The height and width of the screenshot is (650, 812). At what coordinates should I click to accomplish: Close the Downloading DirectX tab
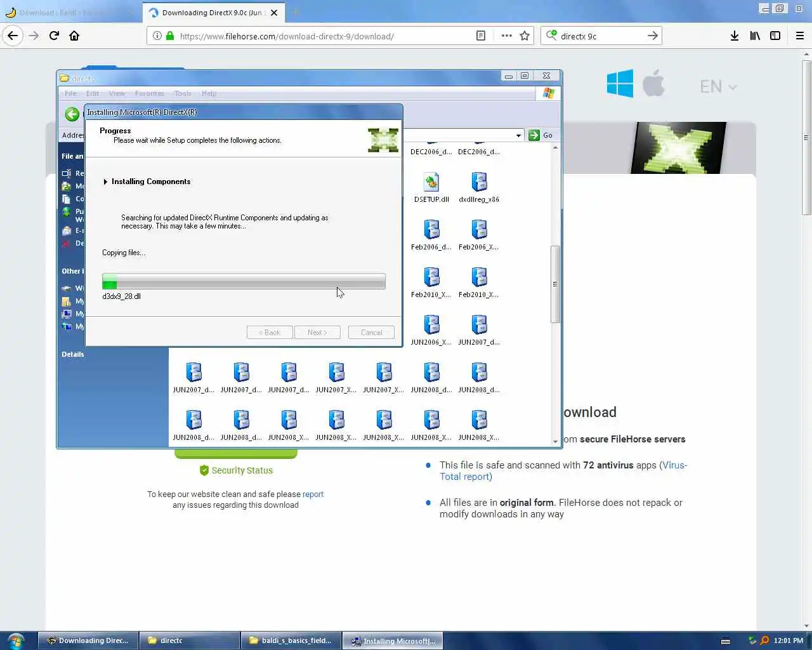click(x=274, y=12)
